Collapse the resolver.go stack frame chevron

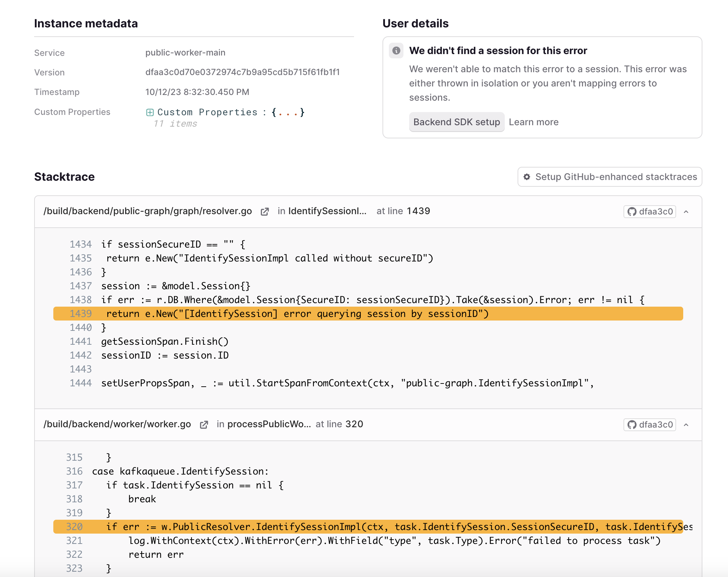(x=686, y=212)
